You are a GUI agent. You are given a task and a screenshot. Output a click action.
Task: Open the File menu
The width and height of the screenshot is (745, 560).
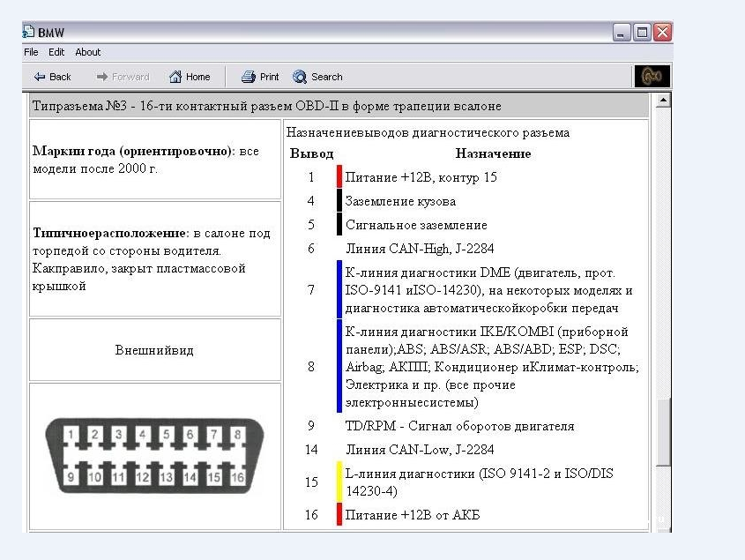(x=31, y=52)
